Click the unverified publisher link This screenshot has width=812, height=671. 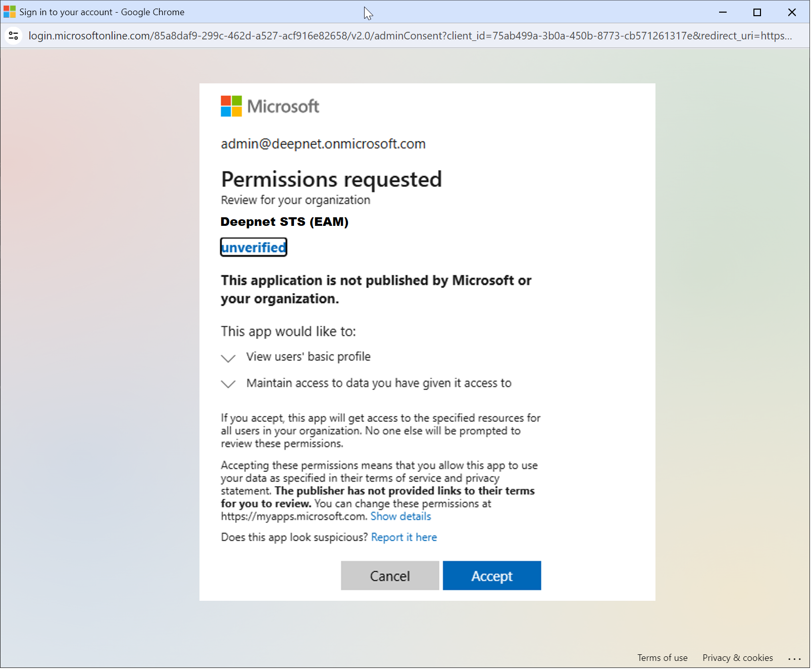(x=254, y=248)
